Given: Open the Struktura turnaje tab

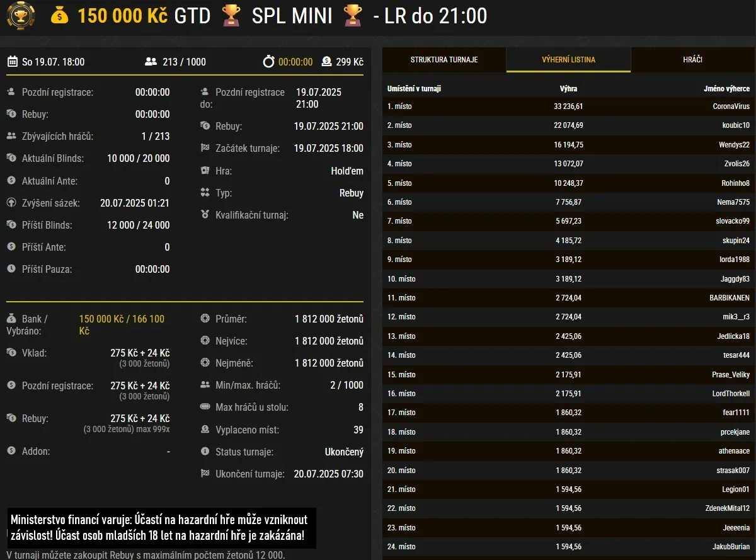Looking at the screenshot, I should tap(444, 60).
